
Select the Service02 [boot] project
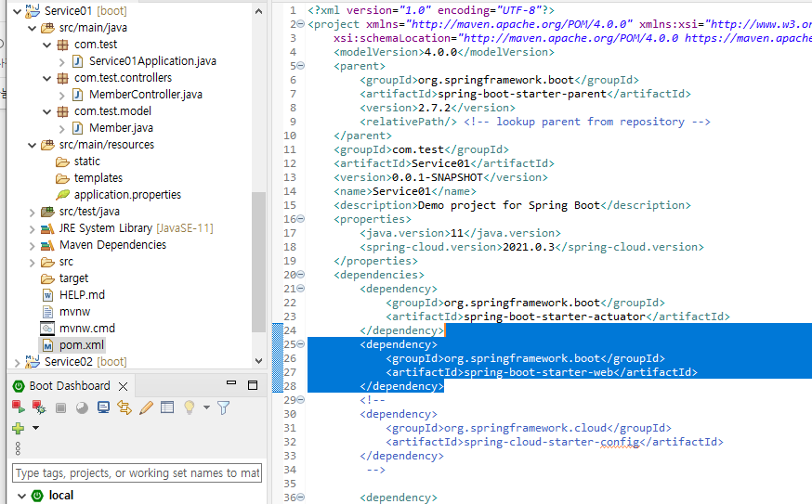pyautogui.click(x=85, y=362)
